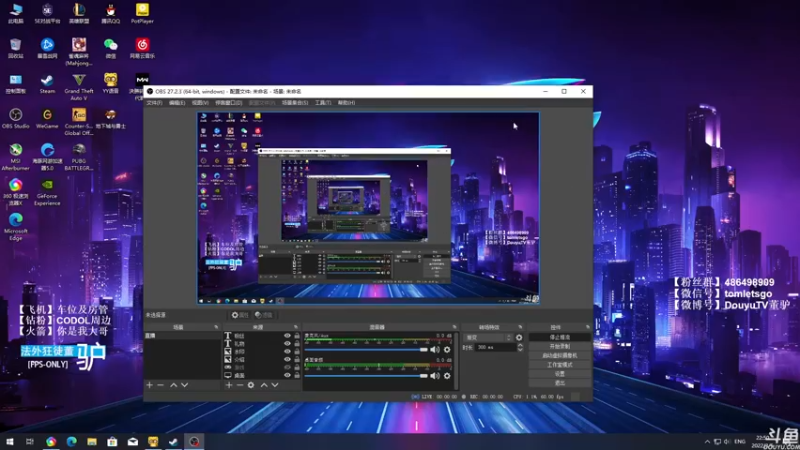Undock the 混音器 panel via its float icon
800x450 pixels.
point(455,327)
